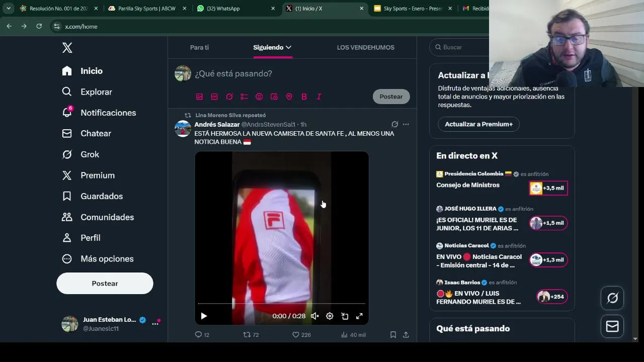
Task: Like the Santa Fe jersey post
Action: pyautogui.click(x=301, y=335)
